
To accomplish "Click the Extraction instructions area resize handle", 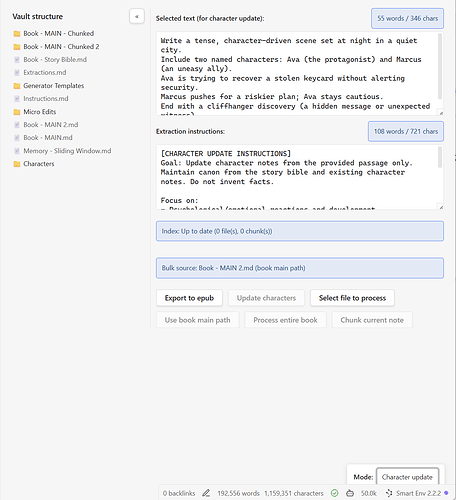I will [x=441, y=207].
